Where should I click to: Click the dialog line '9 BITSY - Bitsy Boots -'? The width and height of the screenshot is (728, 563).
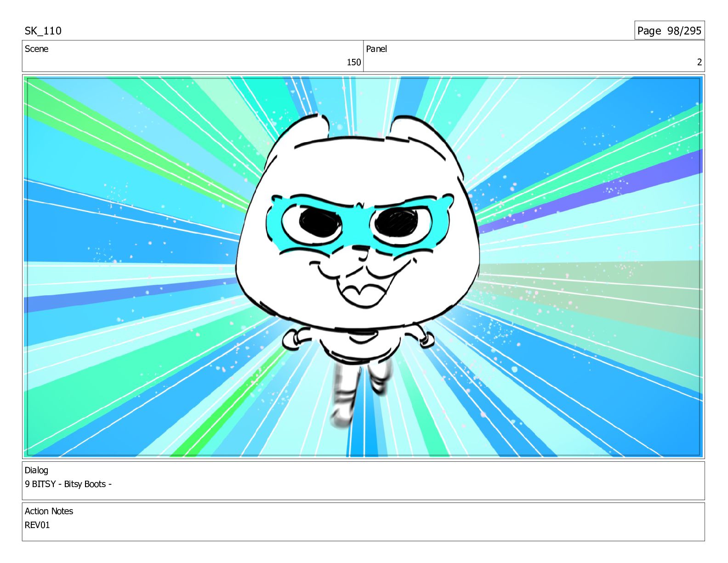click(68, 484)
